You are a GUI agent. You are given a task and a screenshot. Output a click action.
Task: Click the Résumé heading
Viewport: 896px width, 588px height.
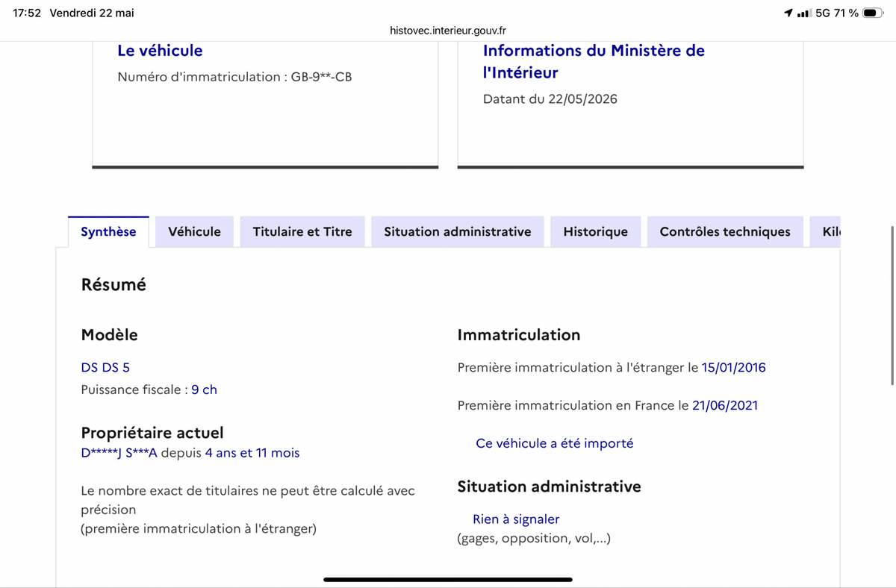[x=113, y=284]
